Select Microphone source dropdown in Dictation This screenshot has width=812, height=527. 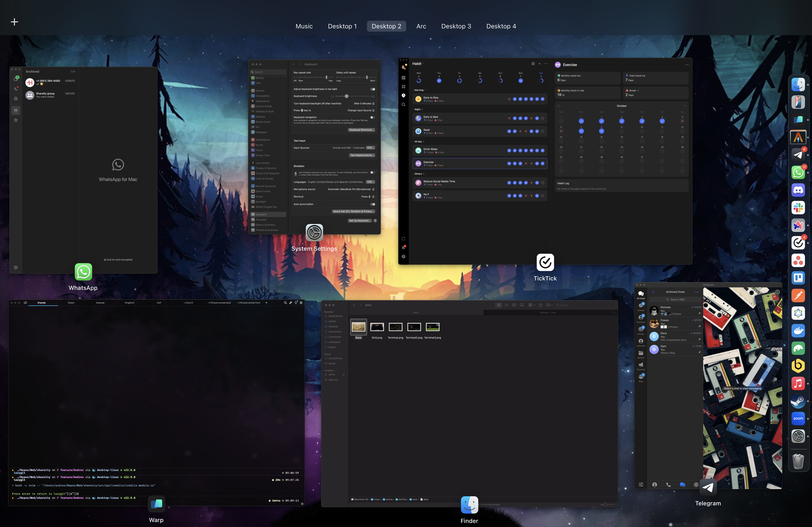(x=351, y=189)
